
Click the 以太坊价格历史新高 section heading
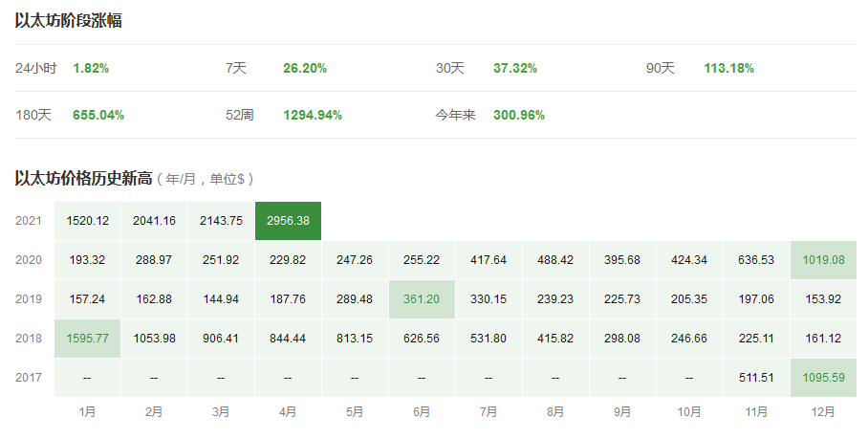click(82, 178)
